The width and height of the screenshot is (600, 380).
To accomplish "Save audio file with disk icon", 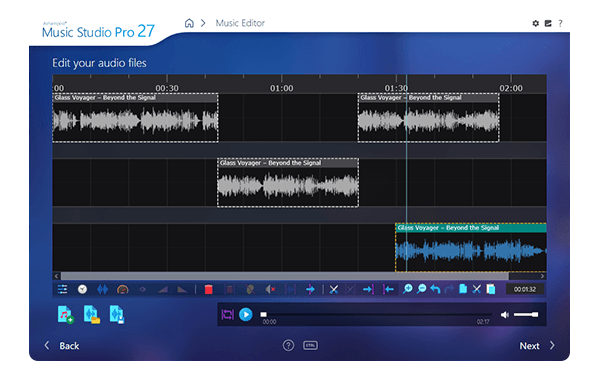I will [117, 315].
